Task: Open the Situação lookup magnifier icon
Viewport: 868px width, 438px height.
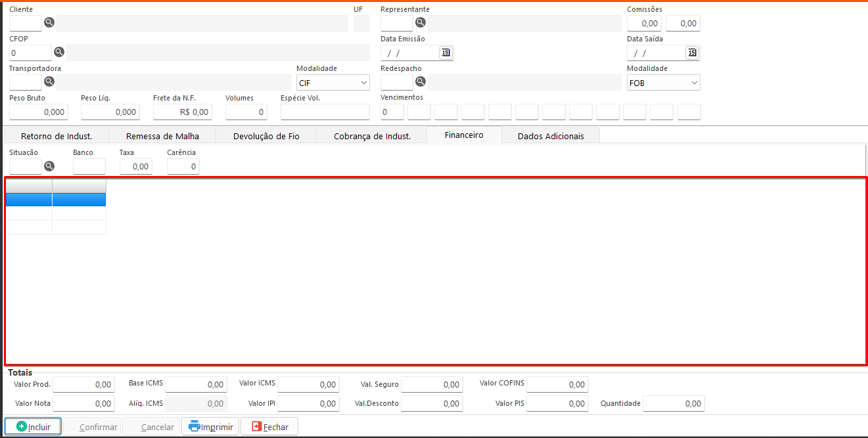Action: pos(49,166)
